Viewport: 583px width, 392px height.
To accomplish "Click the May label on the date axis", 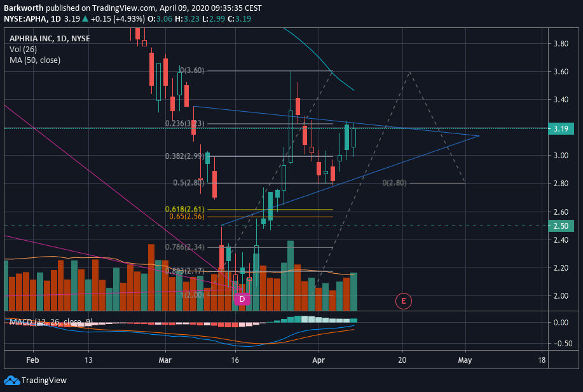I will point(465,360).
